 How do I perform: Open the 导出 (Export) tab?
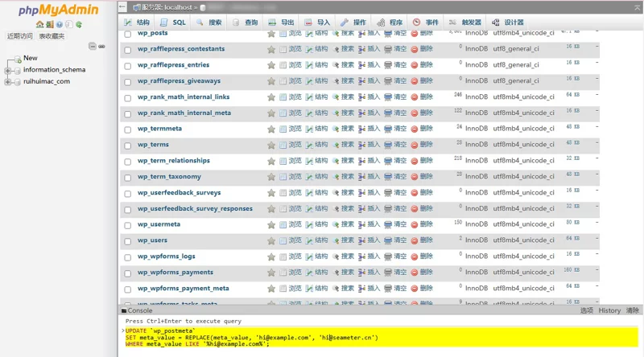tap(282, 23)
